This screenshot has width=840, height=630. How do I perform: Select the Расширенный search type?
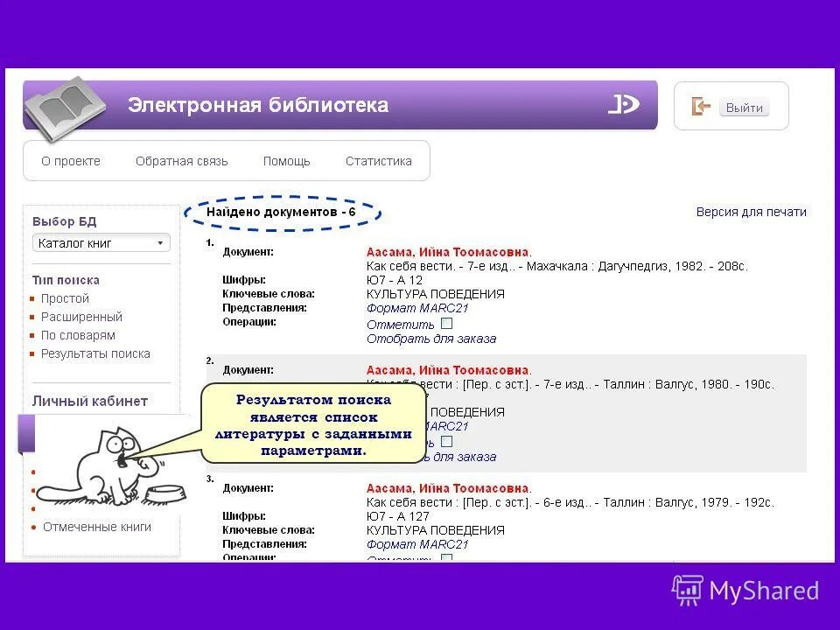82,316
